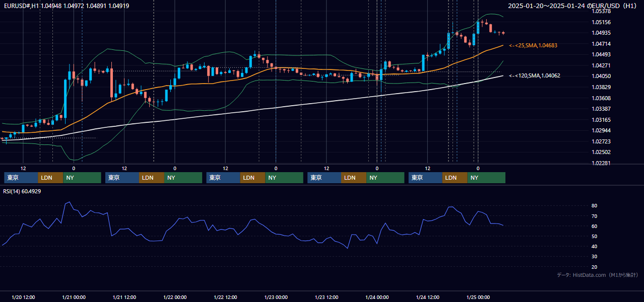644x302 pixels.
Task: Select the 1/22 00:00 time axis label
Action: (x=175, y=297)
